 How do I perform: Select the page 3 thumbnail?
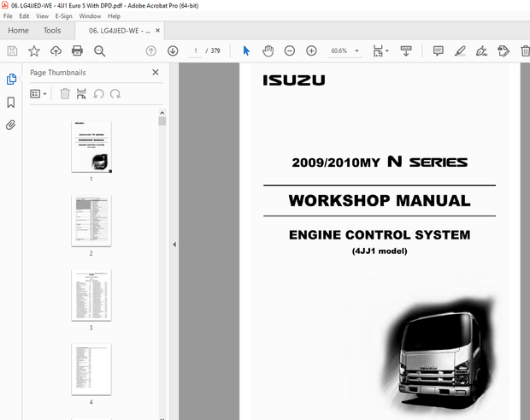point(91,295)
